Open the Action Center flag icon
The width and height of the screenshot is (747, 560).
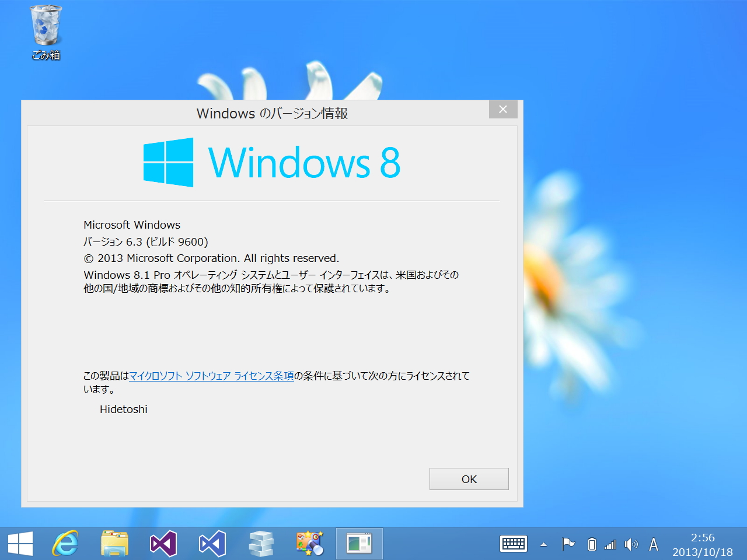tap(569, 544)
